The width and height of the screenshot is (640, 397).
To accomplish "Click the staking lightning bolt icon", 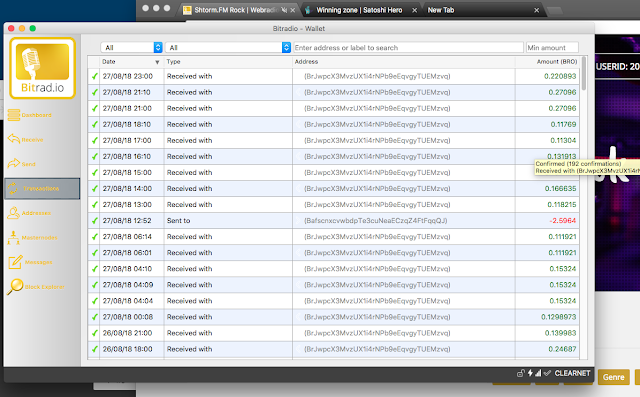I will (x=530, y=373).
